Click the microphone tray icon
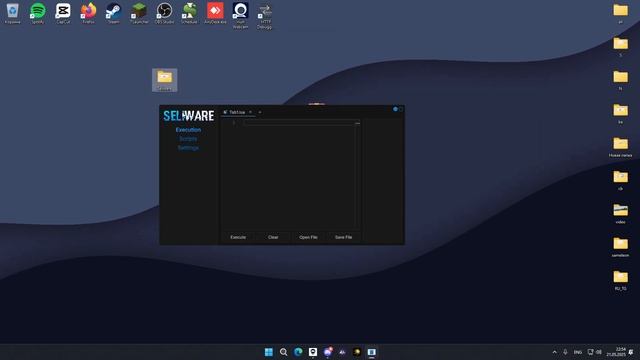 point(565,352)
